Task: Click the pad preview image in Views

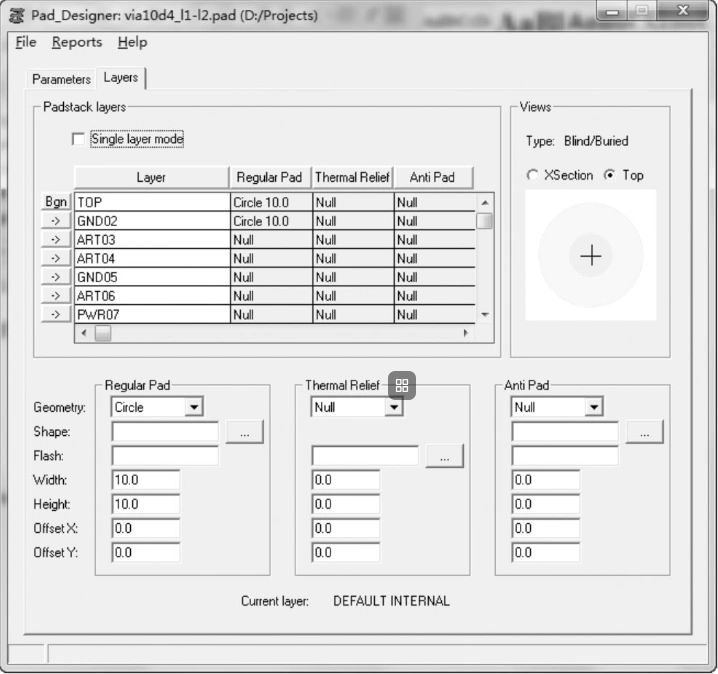Action: pyautogui.click(x=591, y=255)
